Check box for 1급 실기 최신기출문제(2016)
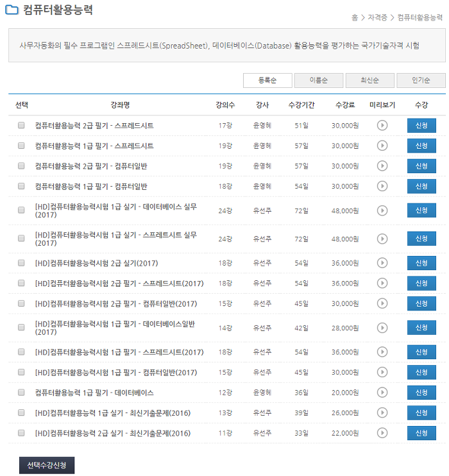 click(x=21, y=412)
